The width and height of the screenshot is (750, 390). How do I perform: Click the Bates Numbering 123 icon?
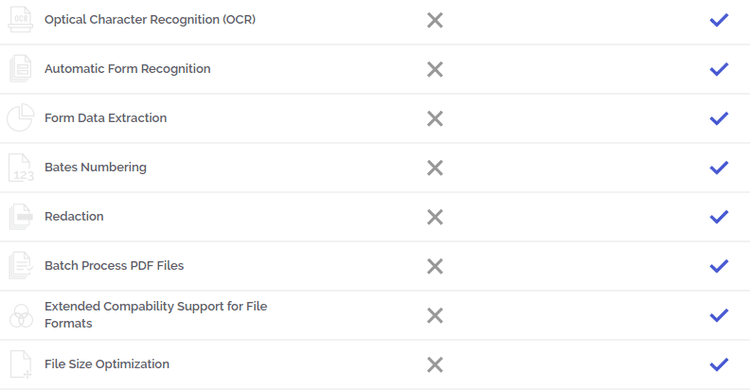21,167
